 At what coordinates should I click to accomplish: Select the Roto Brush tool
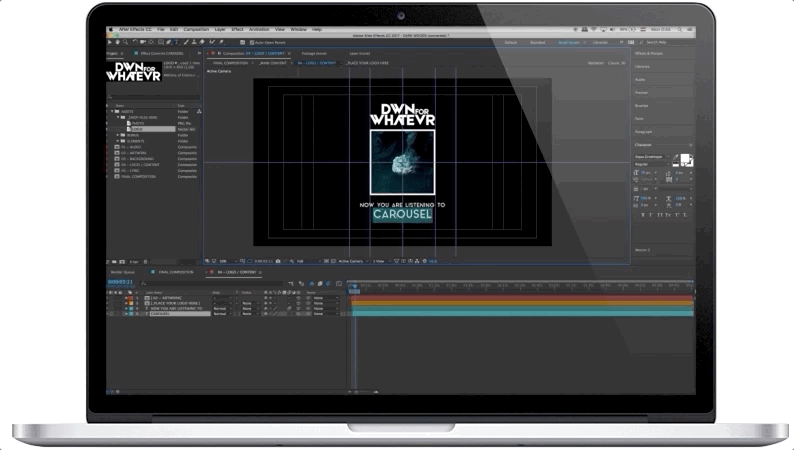coord(212,43)
